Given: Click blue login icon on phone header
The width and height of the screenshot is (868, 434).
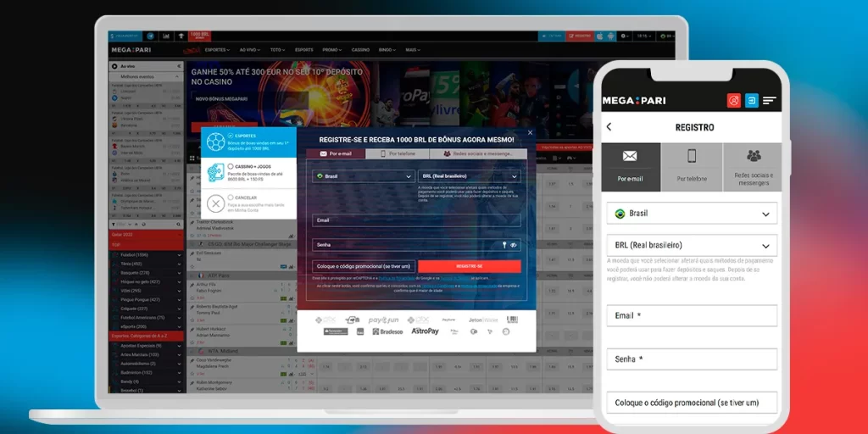Looking at the screenshot, I should point(752,101).
